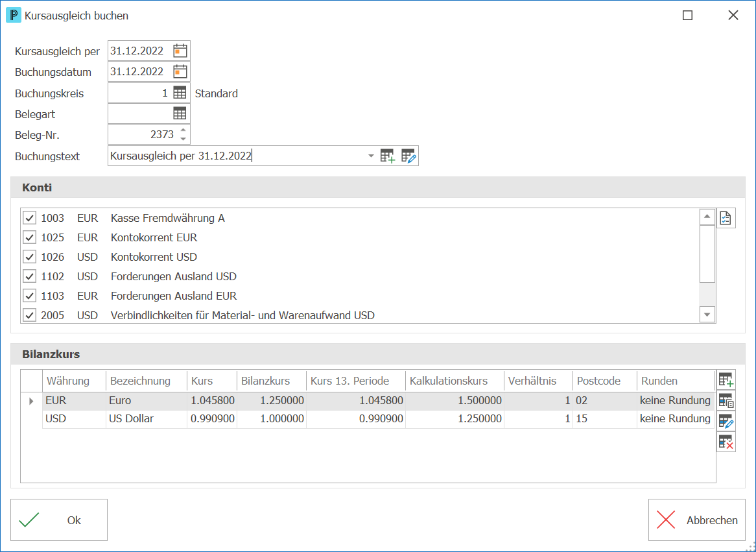Click the Kurs 13. Periode header
The height and width of the screenshot is (552, 756).
(356, 381)
